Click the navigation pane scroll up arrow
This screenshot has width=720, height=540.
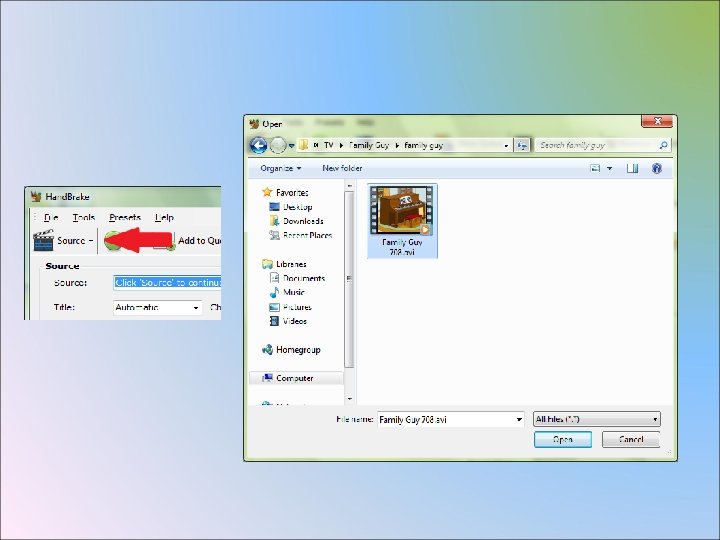click(x=349, y=186)
